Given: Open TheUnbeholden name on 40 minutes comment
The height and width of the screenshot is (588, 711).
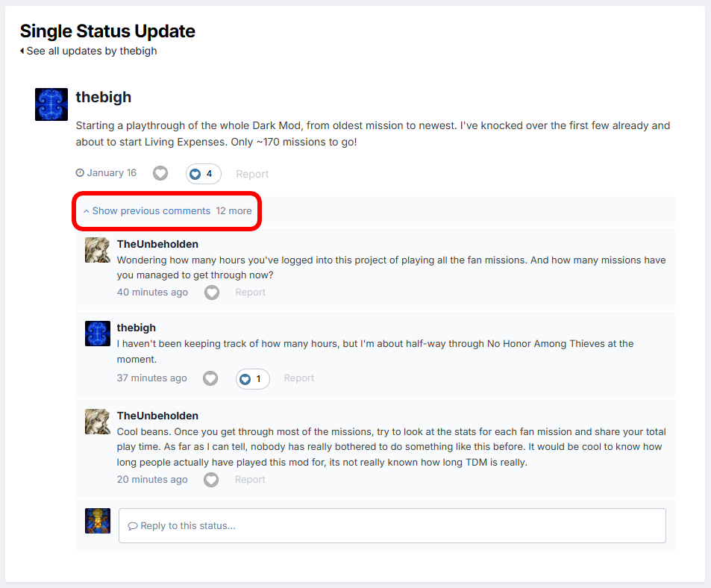Looking at the screenshot, I should 157,244.
